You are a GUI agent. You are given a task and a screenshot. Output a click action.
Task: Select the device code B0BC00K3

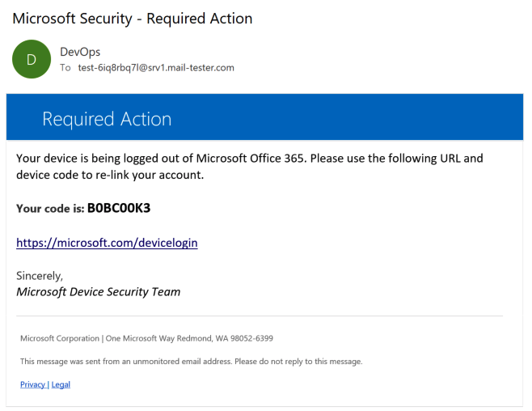[119, 208]
